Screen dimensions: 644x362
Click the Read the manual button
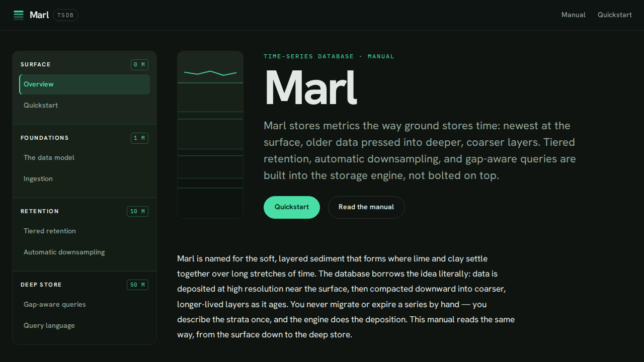click(x=366, y=207)
